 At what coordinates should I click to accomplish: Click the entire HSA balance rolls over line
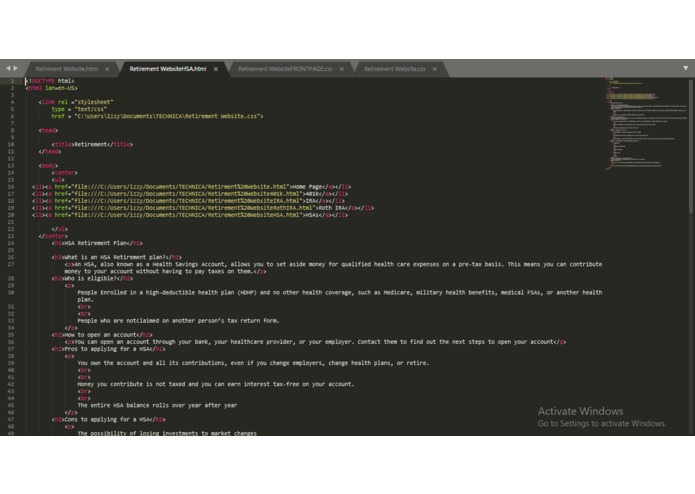[157, 406]
